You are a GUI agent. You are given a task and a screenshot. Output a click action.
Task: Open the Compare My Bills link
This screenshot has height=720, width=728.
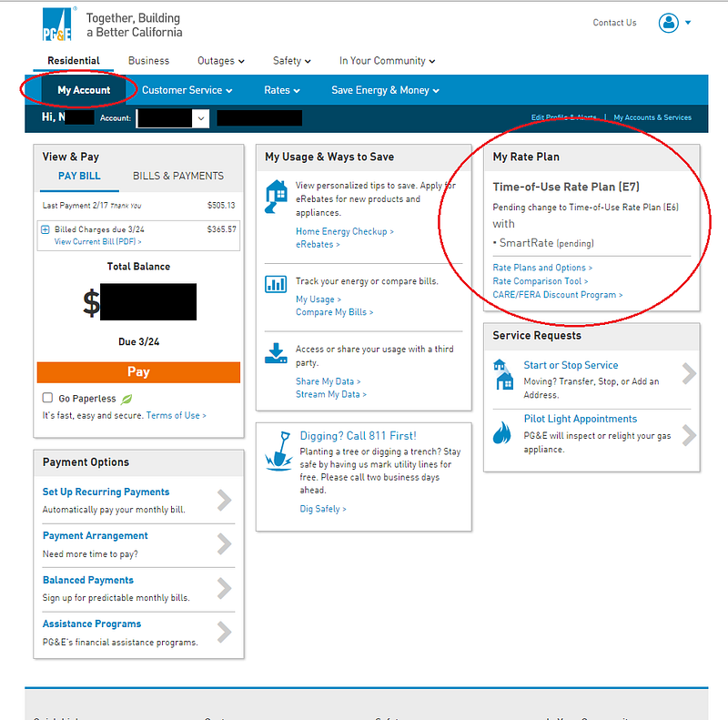334,312
